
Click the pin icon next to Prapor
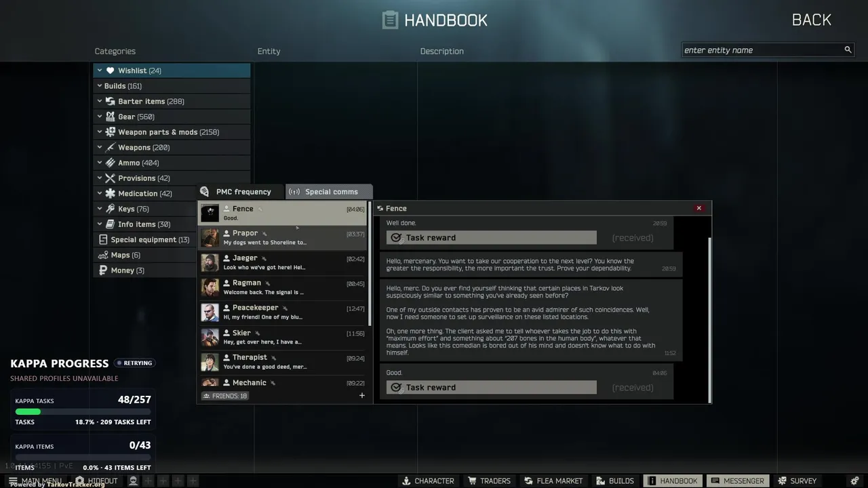(x=264, y=234)
